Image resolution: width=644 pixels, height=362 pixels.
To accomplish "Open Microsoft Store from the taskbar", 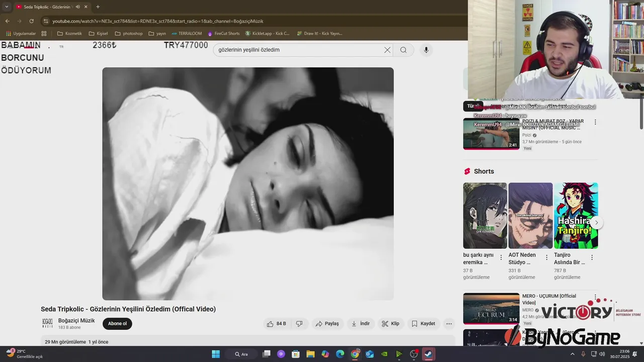I will tap(296, 354).
